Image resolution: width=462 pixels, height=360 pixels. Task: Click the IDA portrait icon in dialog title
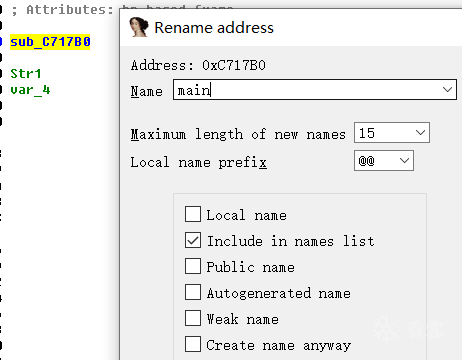click(139, 27)
